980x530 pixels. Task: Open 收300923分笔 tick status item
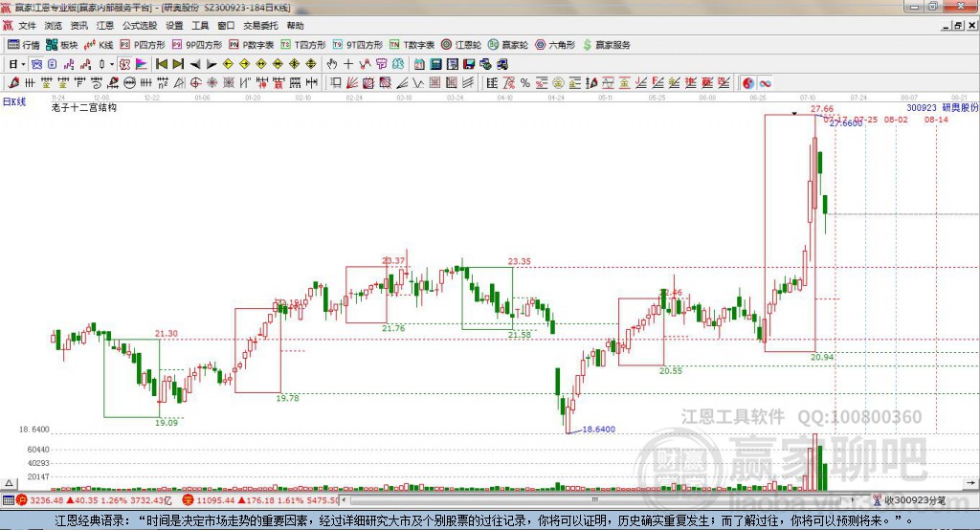(910, 500)
